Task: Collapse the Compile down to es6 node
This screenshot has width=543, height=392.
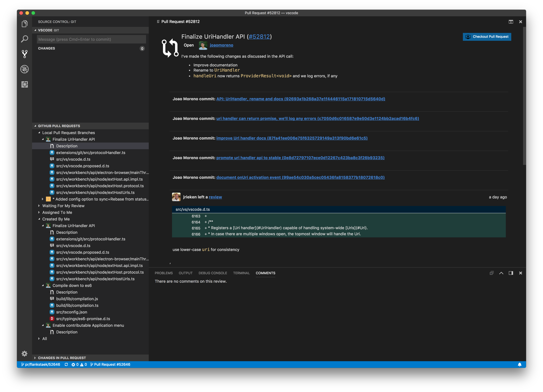Action: pos(43,285)
